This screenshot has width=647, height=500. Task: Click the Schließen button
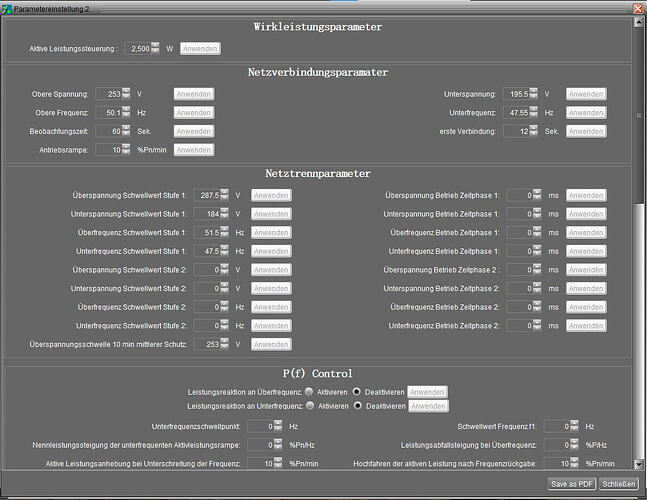619,484
